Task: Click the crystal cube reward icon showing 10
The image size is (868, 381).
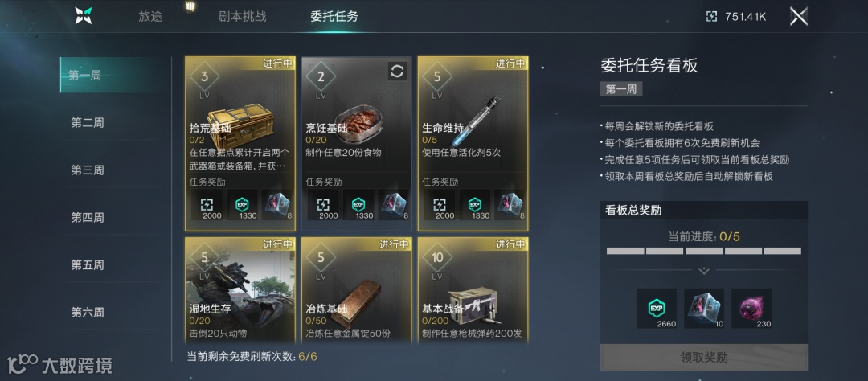Action: (704, 309)
